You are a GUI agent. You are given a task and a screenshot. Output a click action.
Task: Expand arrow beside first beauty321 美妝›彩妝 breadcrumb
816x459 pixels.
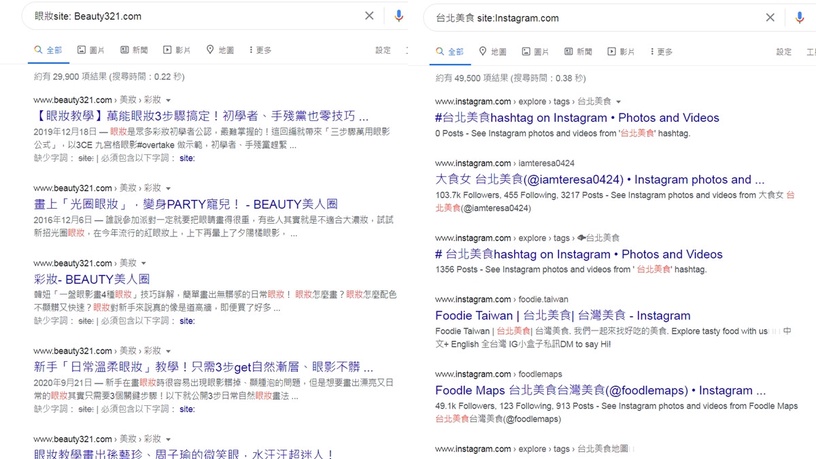pyautogui.click(x=168, y=100)
